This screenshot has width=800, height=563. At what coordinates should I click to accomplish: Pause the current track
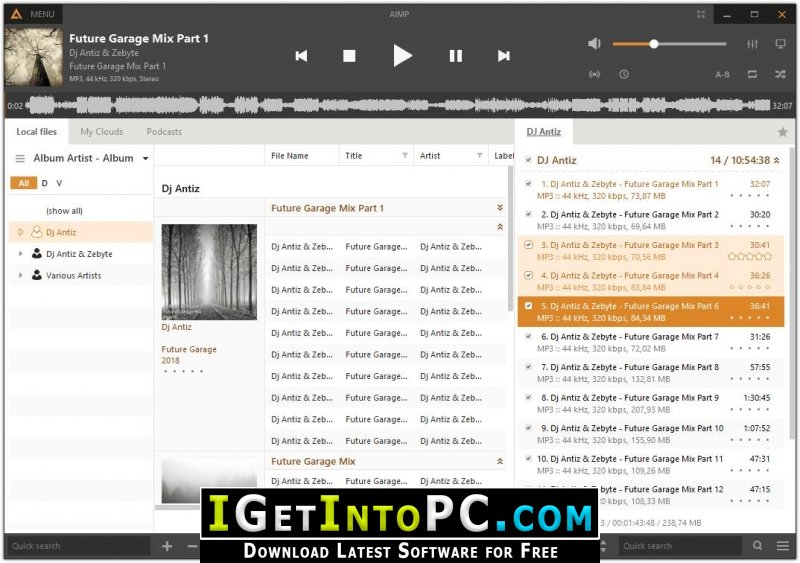(456, 56)
